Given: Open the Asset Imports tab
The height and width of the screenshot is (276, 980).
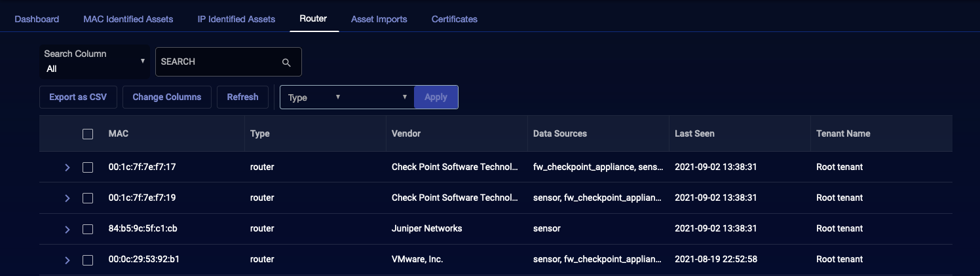Looking at the screenshot, I should [x=379, y=19].
